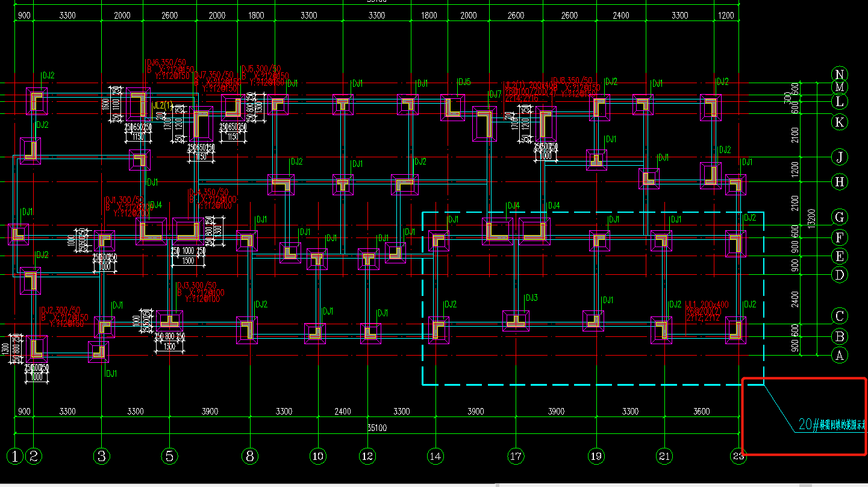Select axis bubble 17 on the bottom row
868x487 pixels.
click(516, 456)
